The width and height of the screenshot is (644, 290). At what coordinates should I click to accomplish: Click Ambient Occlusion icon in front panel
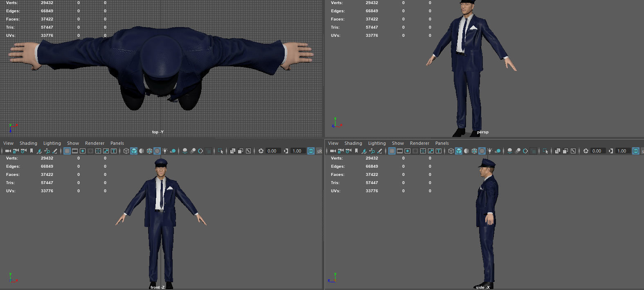click(185, 151)
